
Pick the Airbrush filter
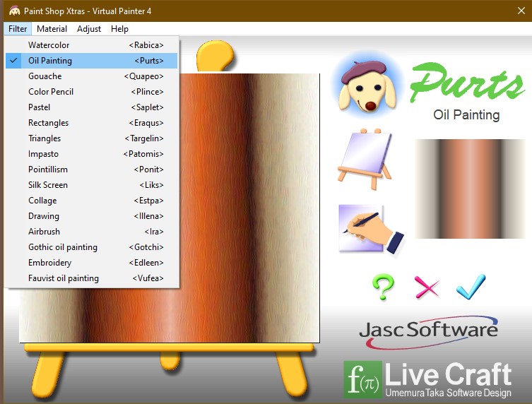[x=92, y=232]
